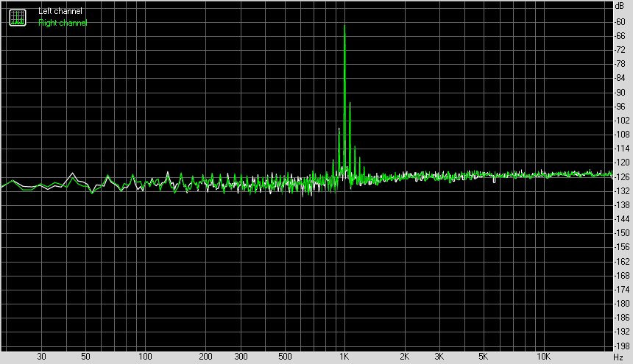Click the "500" frequency axis label
This screenshot has width=633, height=364.
[x=285, y=357]
